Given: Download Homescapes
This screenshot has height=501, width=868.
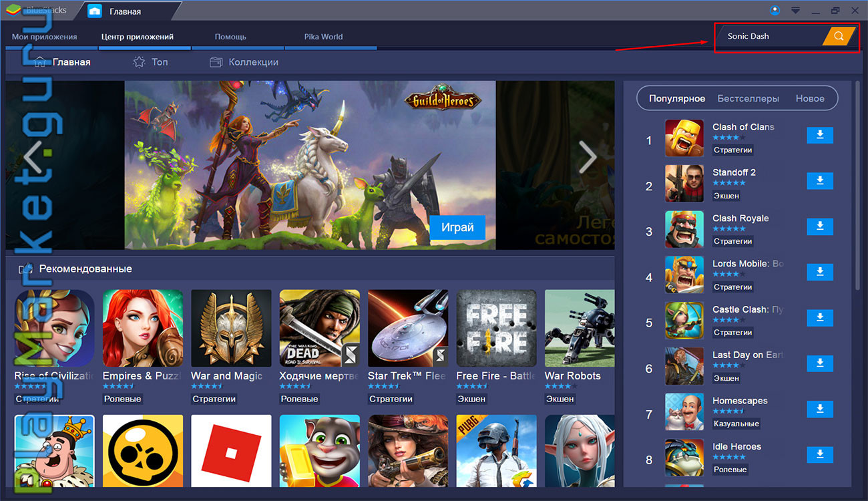Looking at the screenshot, I should [820, 409].
